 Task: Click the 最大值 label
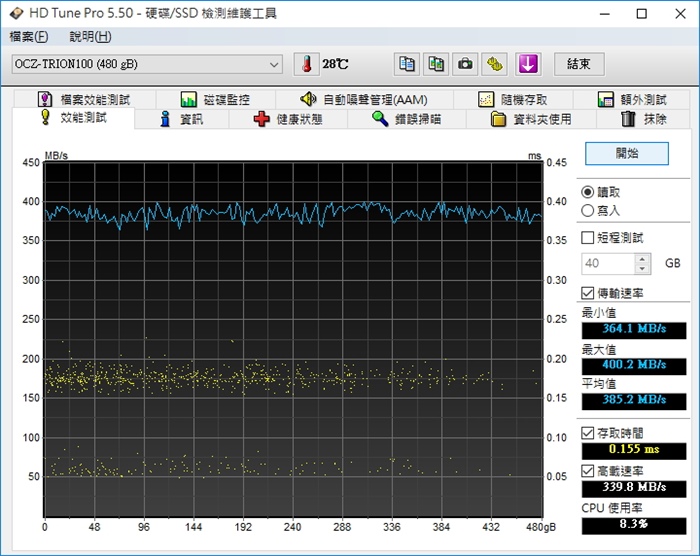coord(599,349)
